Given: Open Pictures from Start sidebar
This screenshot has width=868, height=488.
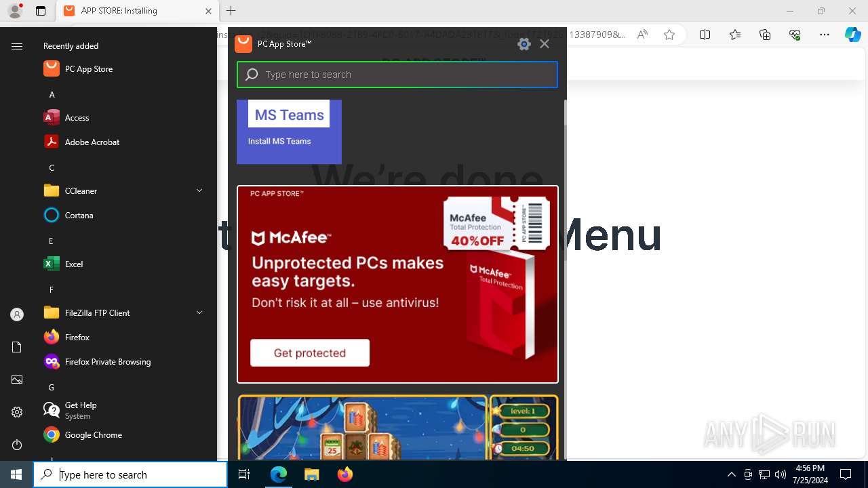Looking at the screenshot, I should 17,380.
